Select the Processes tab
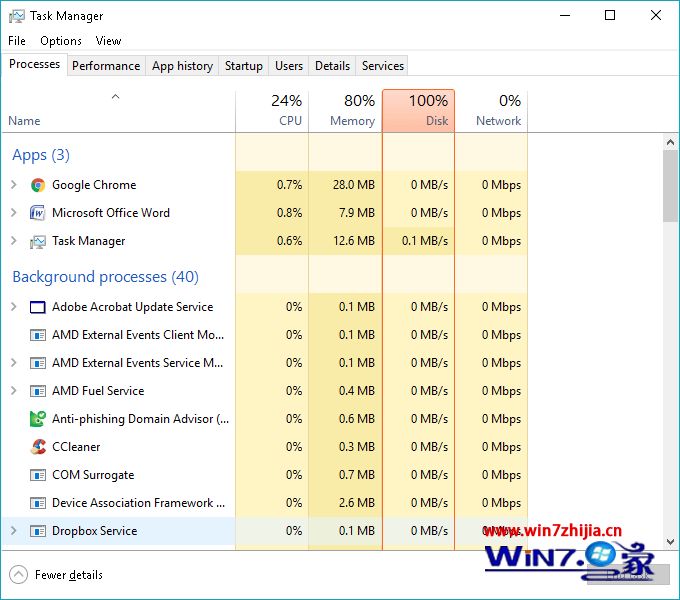 pyautogui.click(x=35, y=64)
